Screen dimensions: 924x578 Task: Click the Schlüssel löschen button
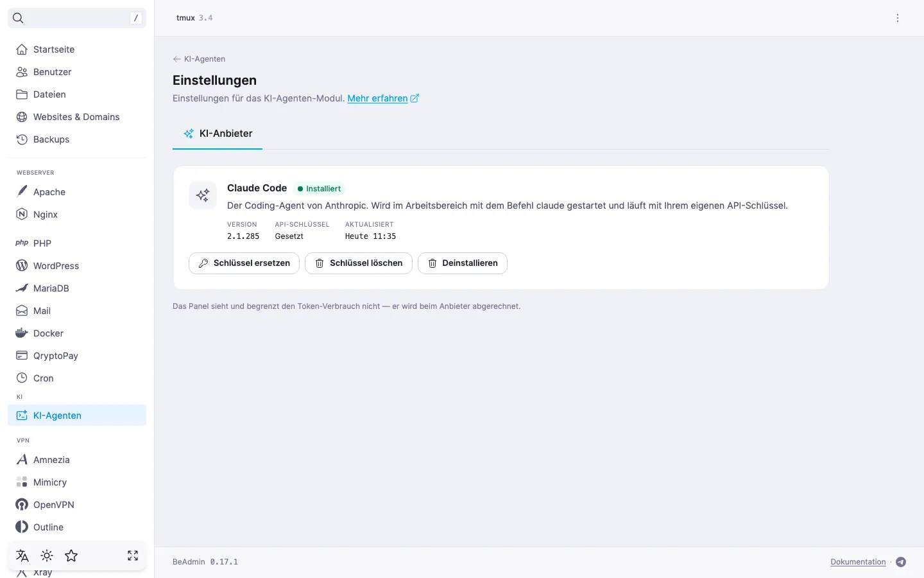coord(359,263)
